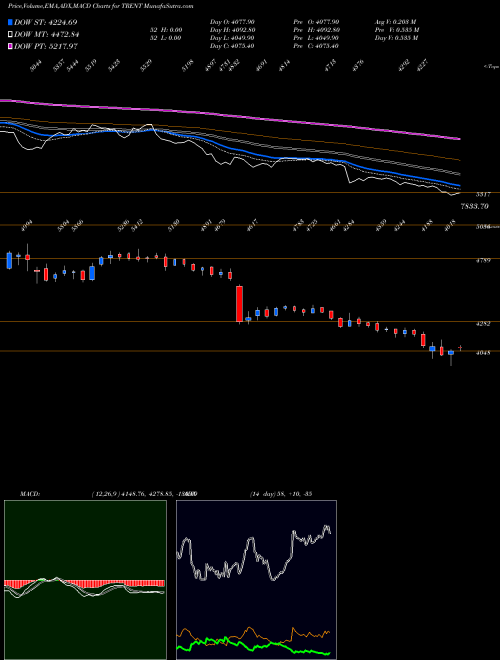Click the 4045 price level label
Screen dimensions: 500x660
(482, 353)
